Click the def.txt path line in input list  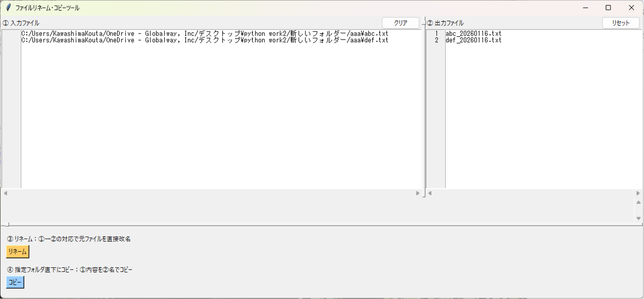click(x=205, y=40)
